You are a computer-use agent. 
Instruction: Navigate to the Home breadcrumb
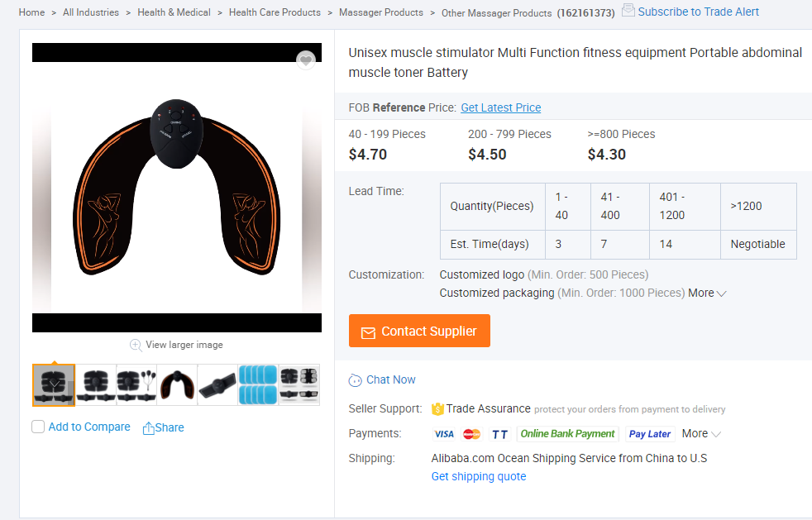[31, 12]
